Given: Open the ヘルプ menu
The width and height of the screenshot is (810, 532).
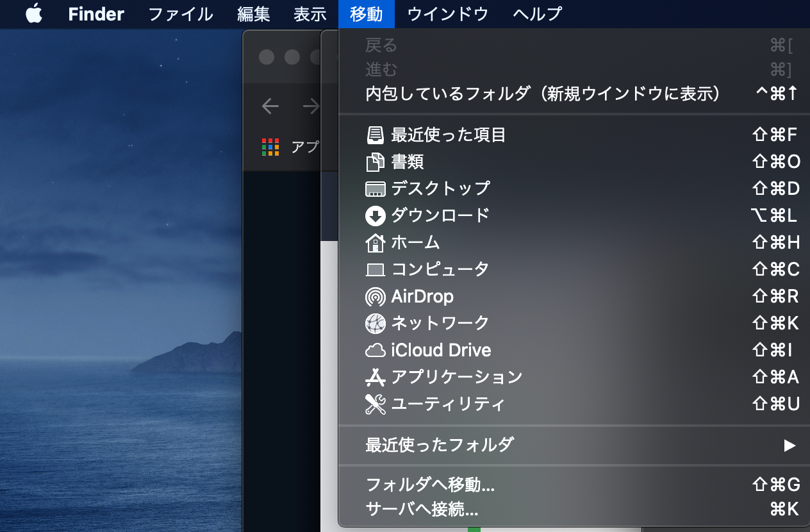Looking at the screenshot, I should coord(538,14).
